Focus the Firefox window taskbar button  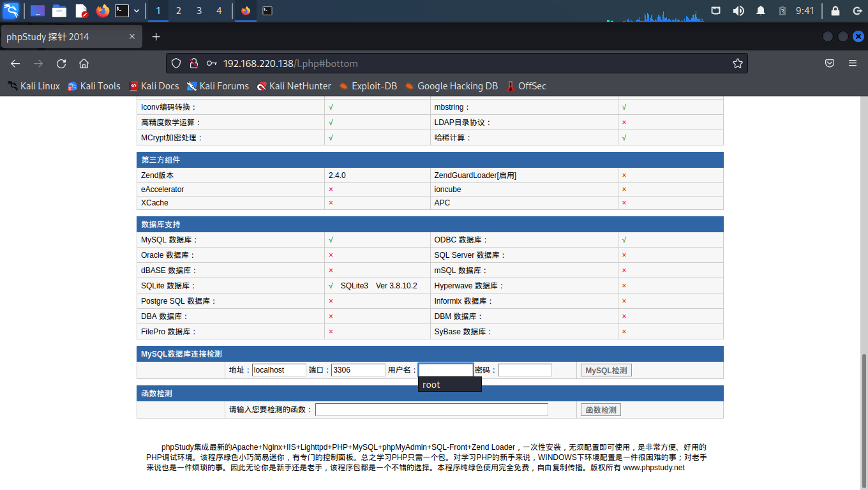(246, 10)
